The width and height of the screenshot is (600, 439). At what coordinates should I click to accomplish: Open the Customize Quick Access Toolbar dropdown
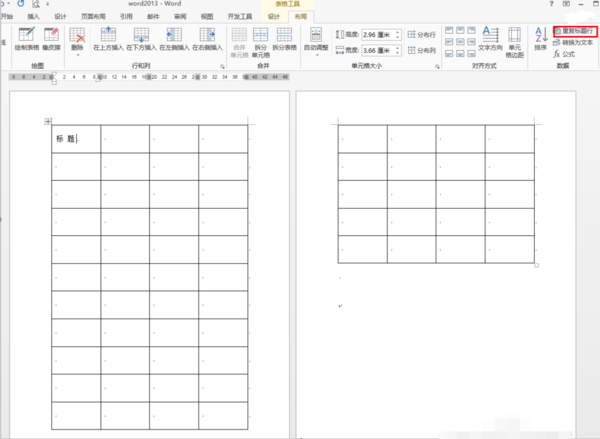(x=48, y=4)
